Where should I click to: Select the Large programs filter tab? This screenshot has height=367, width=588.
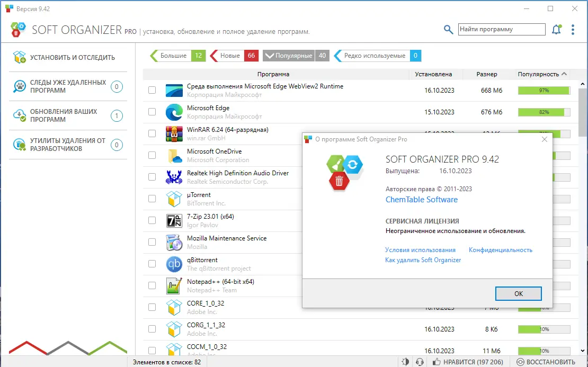pos(177,56)
